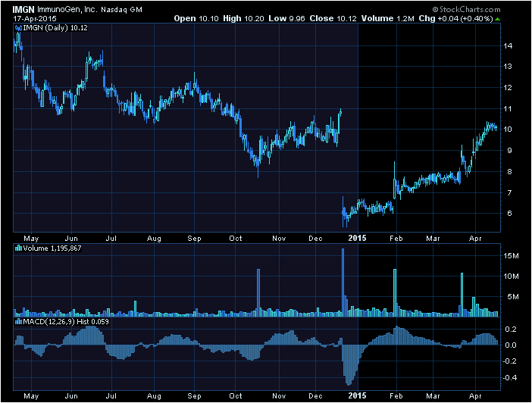
Task: Click the Dec label under the MACD panel
Action: [315, 396]
